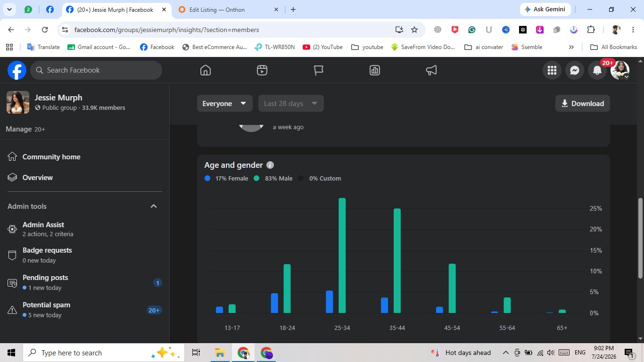The image size is (644, 362).
Task: Open File Explorer from the taskbar
Action: click(x=219, y=353)
